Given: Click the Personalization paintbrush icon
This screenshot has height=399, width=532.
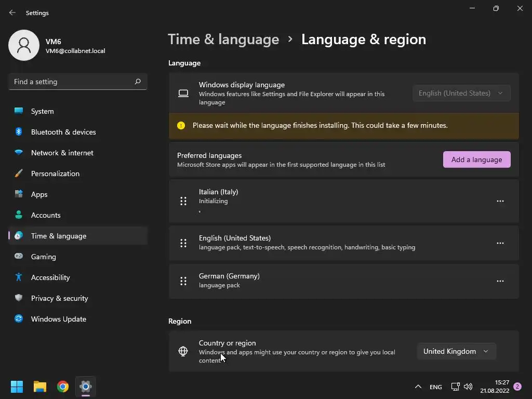Looking at the screenshot, I should [19, 174].
